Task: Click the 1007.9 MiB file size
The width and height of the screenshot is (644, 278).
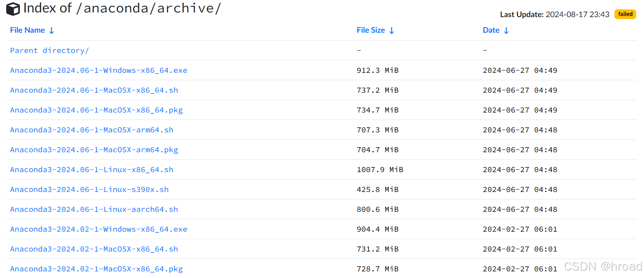Action: point(380,170)
